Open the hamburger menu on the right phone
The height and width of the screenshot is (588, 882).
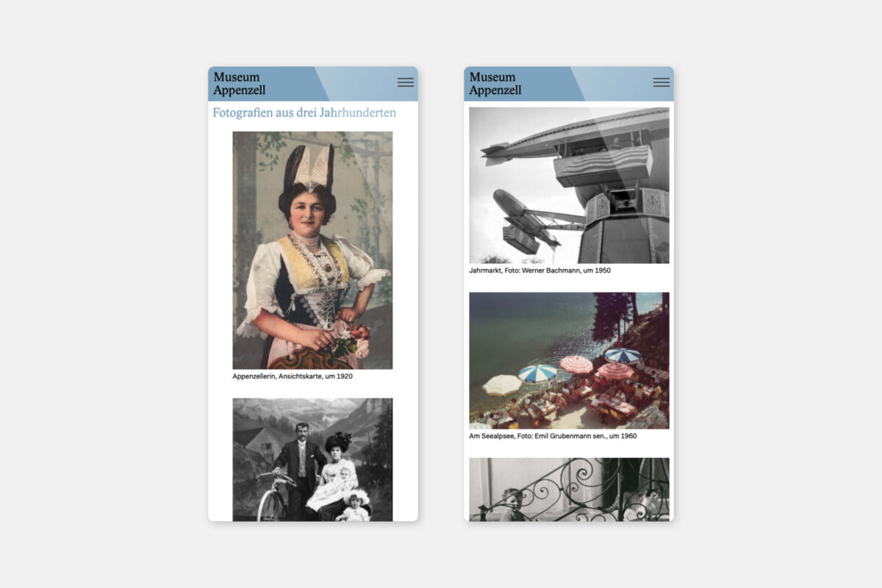click(661, 82)
